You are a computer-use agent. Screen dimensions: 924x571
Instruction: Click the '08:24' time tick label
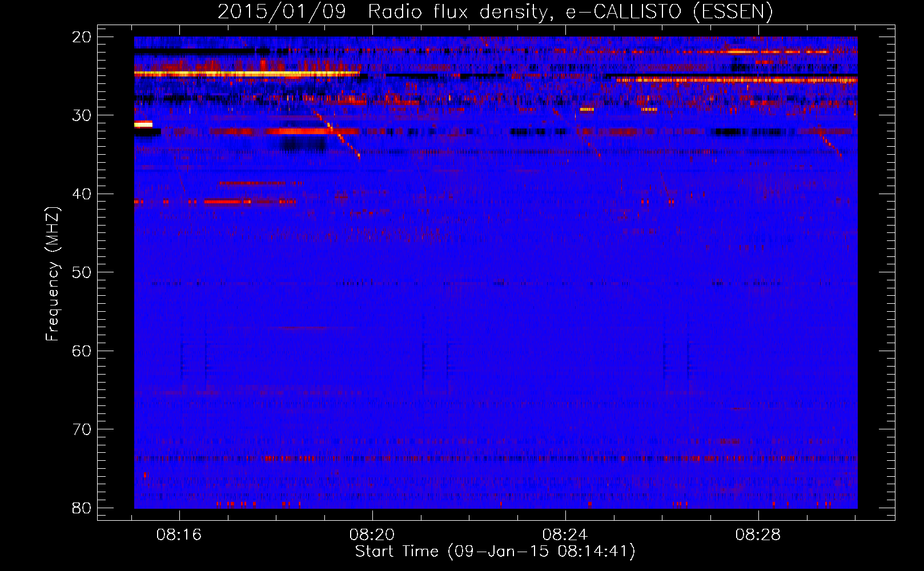click(565, 535)
